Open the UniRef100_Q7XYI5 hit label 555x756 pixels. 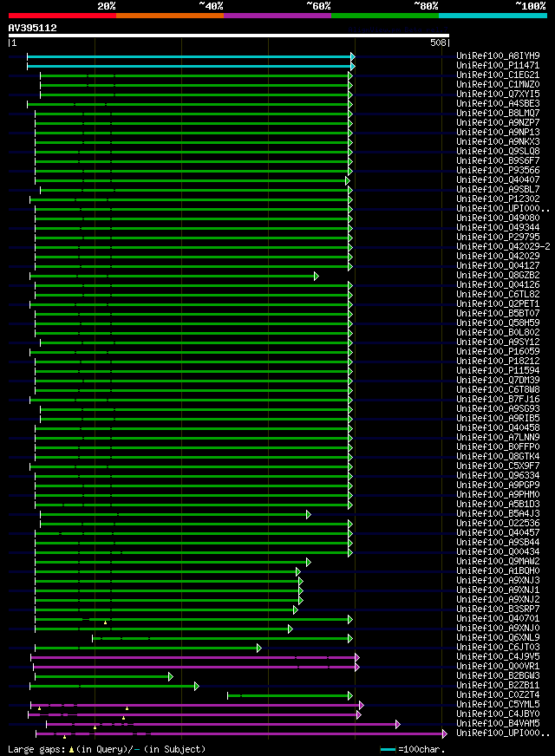point(498,94)
